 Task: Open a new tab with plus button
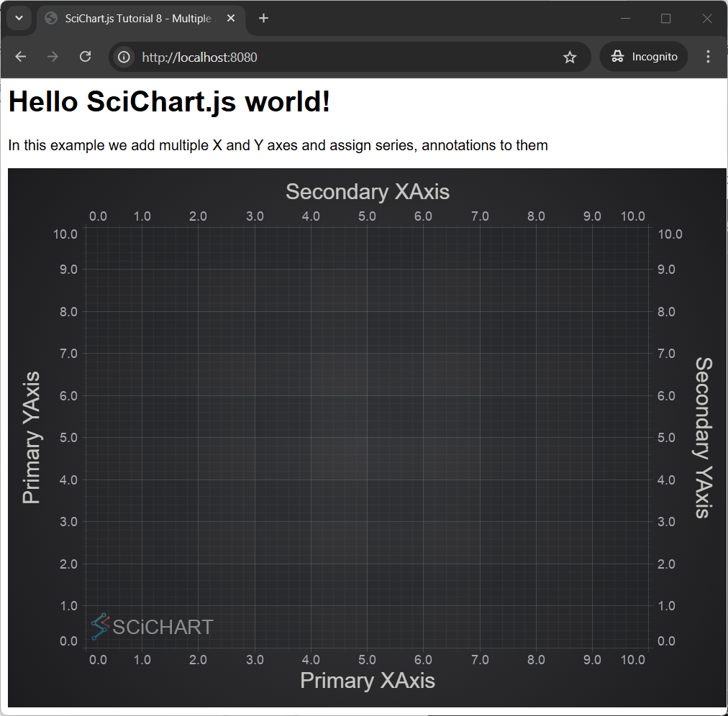click(x=264, y=19)
